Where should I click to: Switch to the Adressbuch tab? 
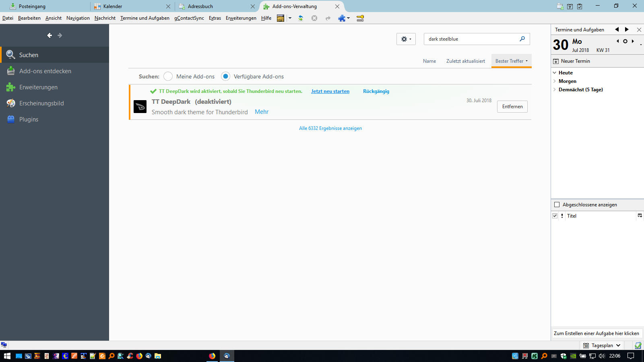tap(217, 6)
